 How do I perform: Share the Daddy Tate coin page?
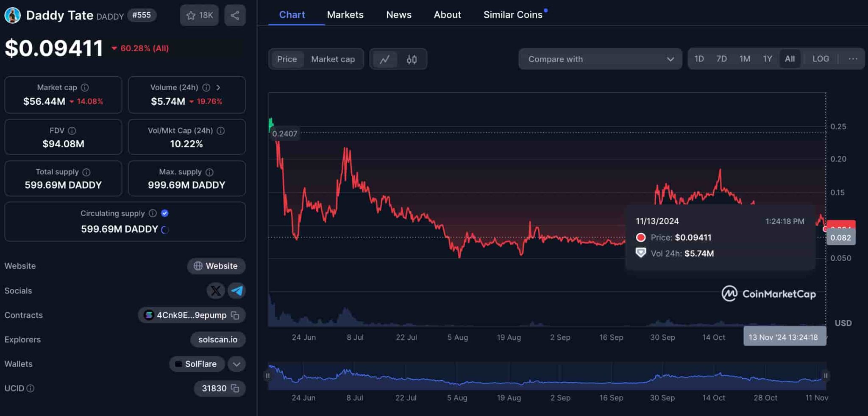click(x=235, y=15)
